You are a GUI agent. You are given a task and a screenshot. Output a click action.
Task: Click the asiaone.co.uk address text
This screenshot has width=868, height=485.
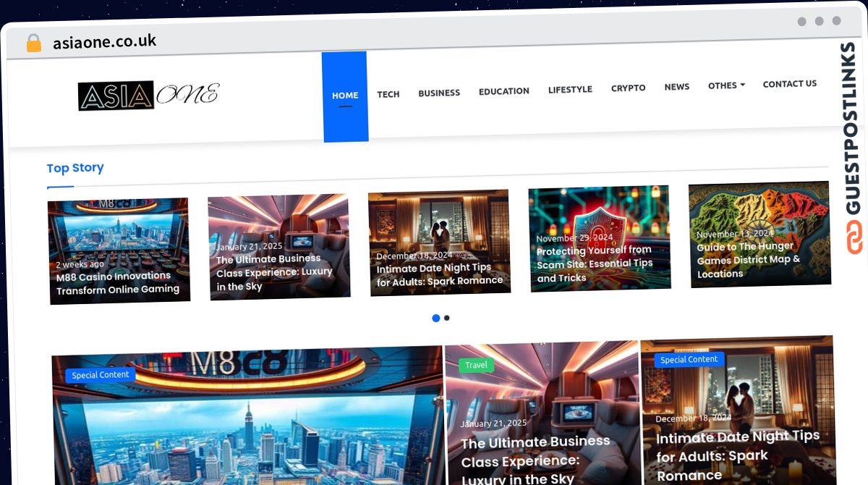(x=105, y=41)
